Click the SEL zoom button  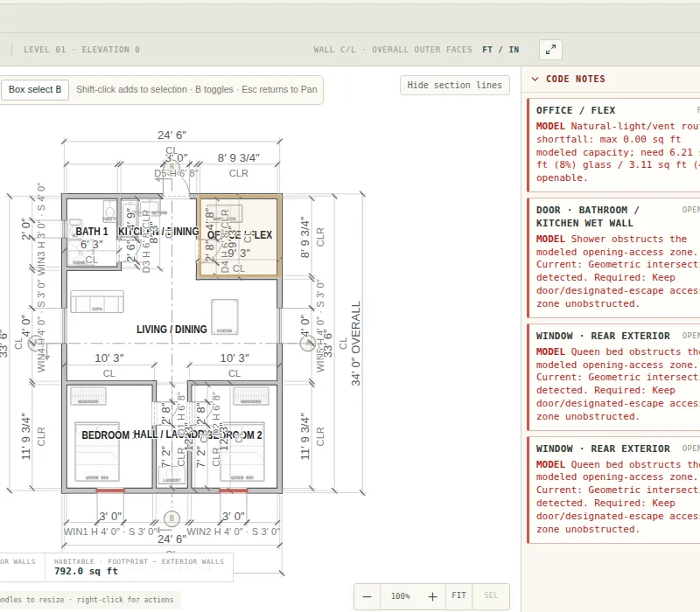click(491, 596)
